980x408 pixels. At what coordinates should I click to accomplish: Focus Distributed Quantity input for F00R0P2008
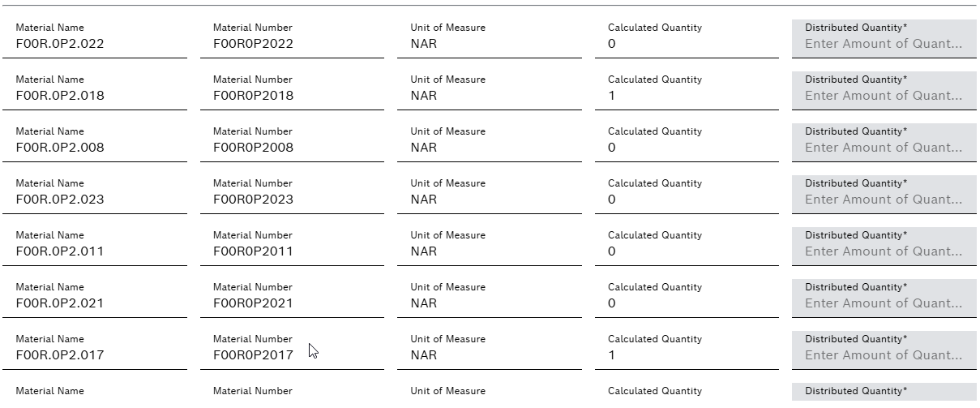point(884,148)
